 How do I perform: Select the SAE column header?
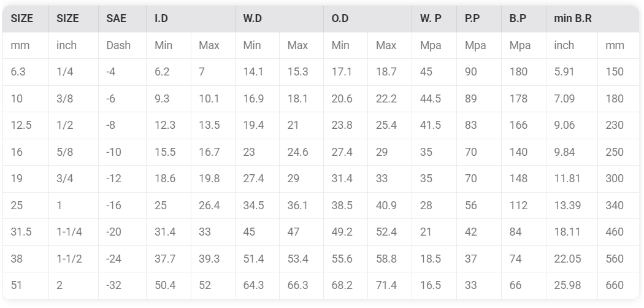click(x=123, y=18)
